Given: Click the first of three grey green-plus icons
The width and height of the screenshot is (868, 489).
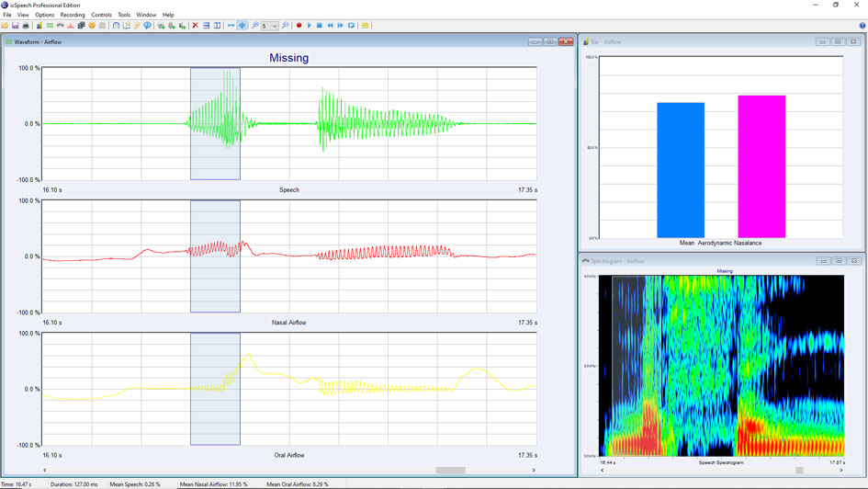Looking at the screenshot, I should click(x=161, y=26).
